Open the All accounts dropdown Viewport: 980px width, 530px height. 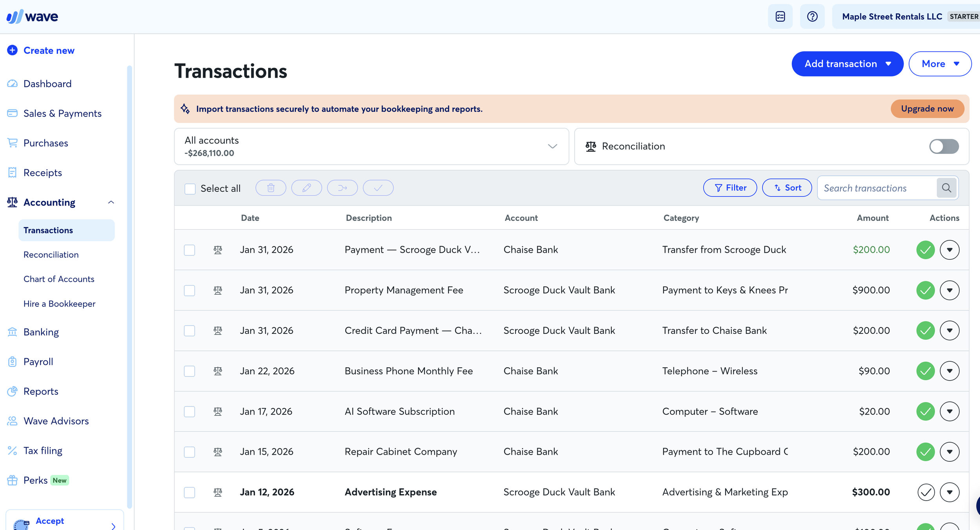[552, 146]
